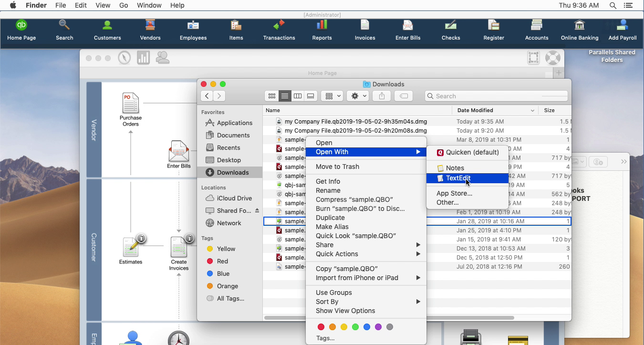
Task: Click Spotlight search icon in menu bar
Action: [613, 5]
